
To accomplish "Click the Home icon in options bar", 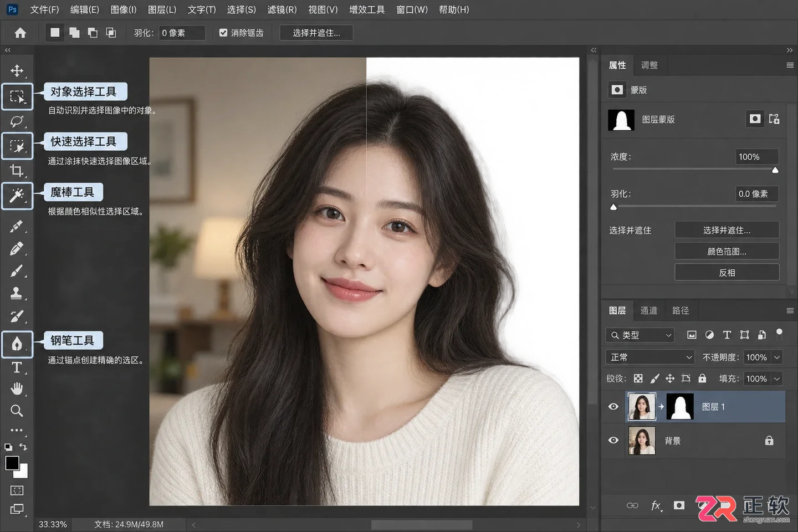I will 21,33.
